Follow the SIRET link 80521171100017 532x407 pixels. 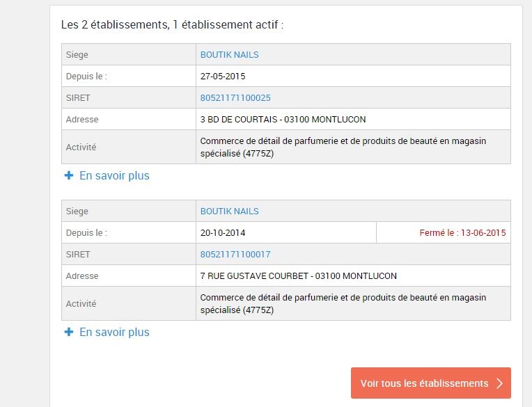[x=235, y=255]
